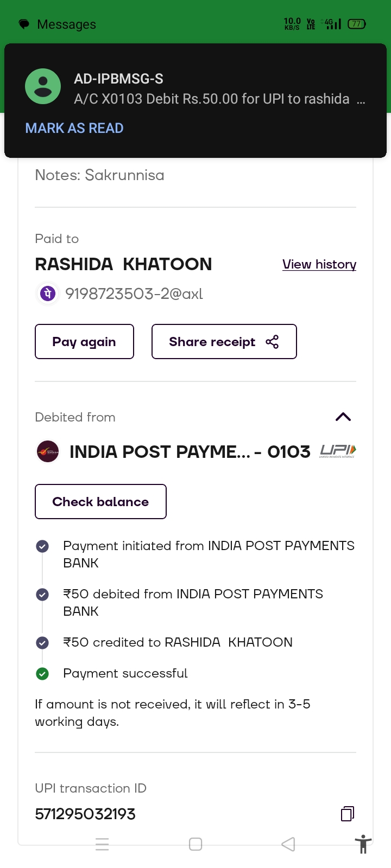
Task: Open View history link
Action: 319,264
